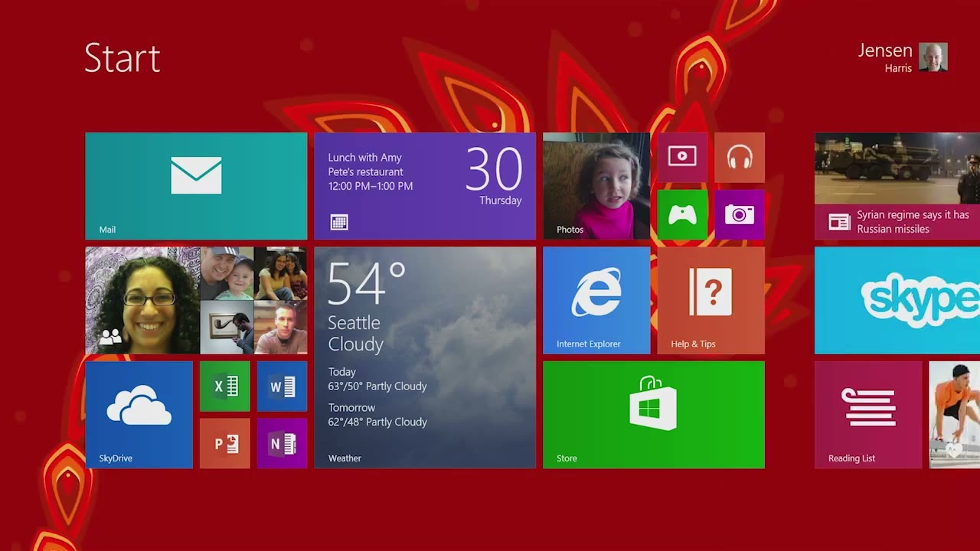
Task: Open the People tile with contact photos
Action: (x=196, y=300)
